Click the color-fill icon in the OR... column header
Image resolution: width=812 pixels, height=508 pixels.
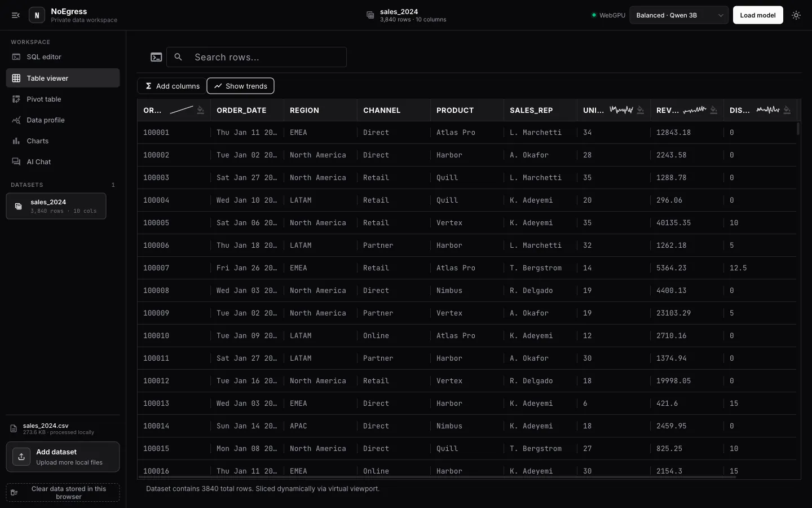tap(201, 110)
